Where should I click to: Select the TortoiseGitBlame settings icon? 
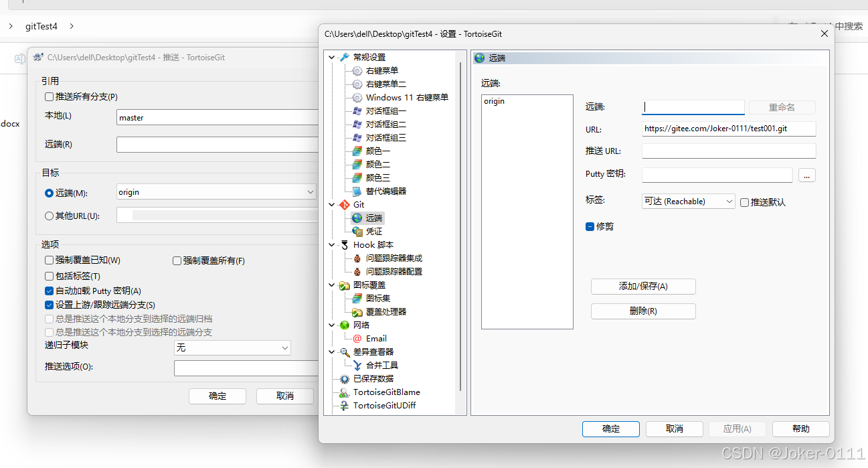(343, 392)
